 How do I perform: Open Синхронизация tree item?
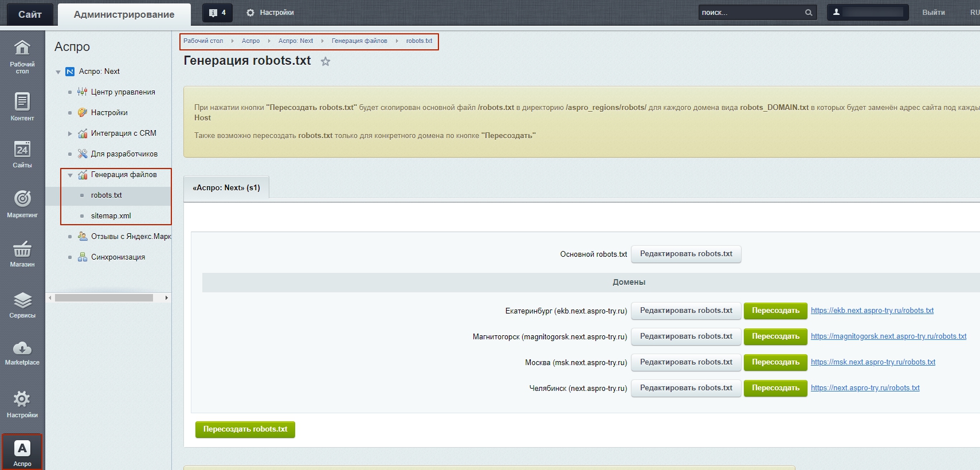pos(118,257)
